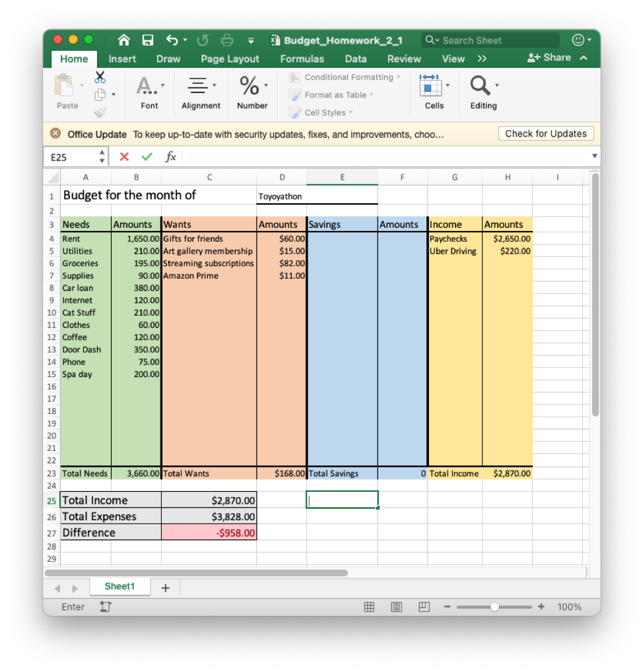The height and width of the screenshot is (672, 643).
Task: Click the Home icon in title bar
Action: tap(124, 40)
